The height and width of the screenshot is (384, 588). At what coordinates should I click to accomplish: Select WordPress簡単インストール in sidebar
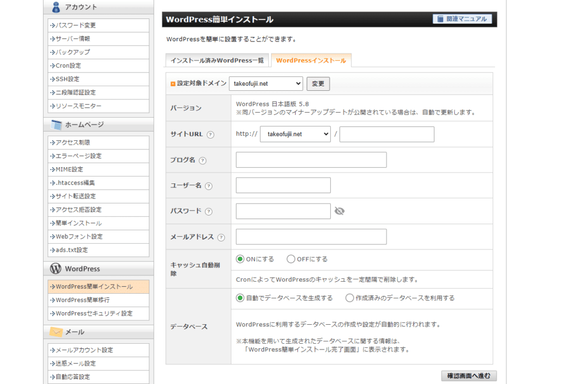coord(98,286)
